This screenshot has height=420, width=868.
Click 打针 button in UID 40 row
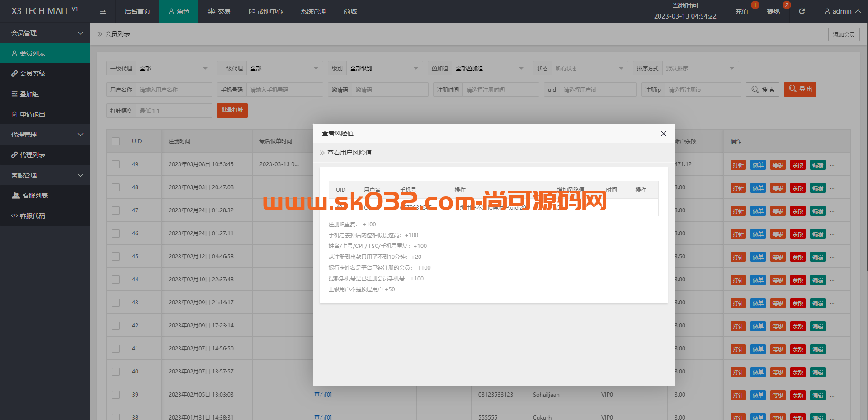738,372
